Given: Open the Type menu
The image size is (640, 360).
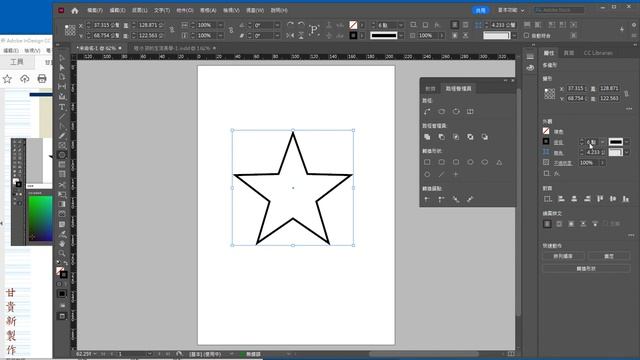Looking at the screenshot, I should coord(162,10).
